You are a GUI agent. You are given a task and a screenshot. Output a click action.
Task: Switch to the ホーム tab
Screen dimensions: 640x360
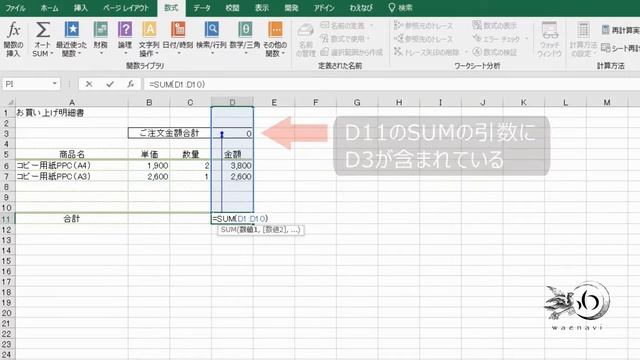[49, 8]
